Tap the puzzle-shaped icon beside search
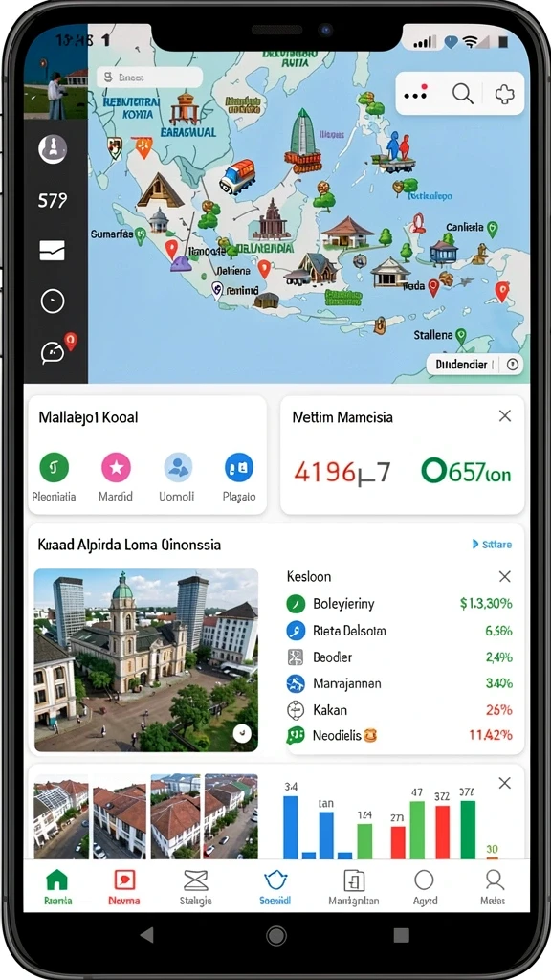This screenshot has height=980, width=551. tap(505, 95)
